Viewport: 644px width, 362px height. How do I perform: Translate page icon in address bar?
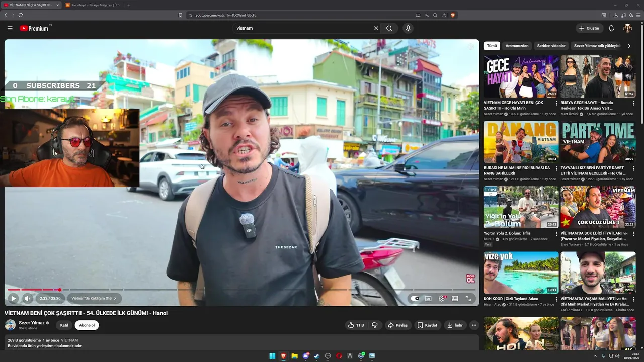point(427,15)
